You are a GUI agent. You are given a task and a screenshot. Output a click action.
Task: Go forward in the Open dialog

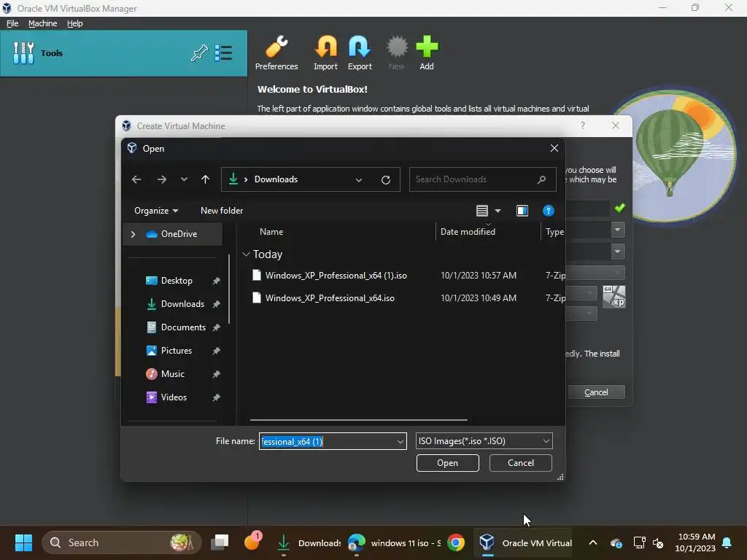[162, 179]
